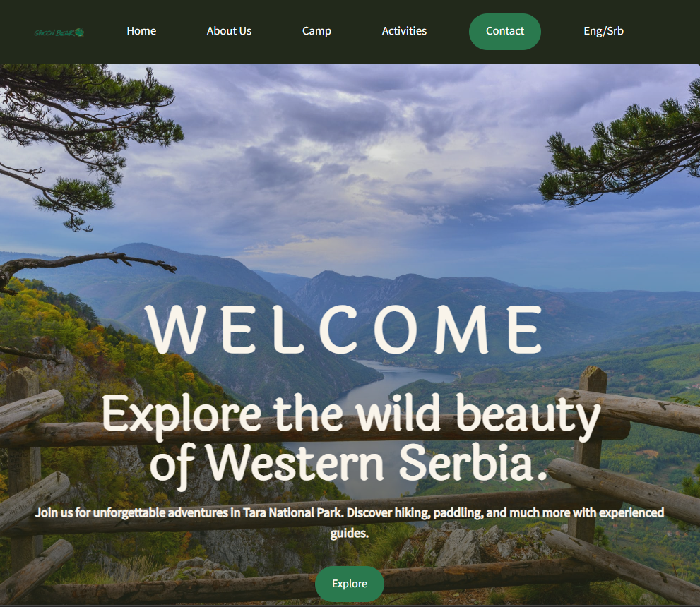Go to the Home page link
The image size is (700, 607).
141,31
